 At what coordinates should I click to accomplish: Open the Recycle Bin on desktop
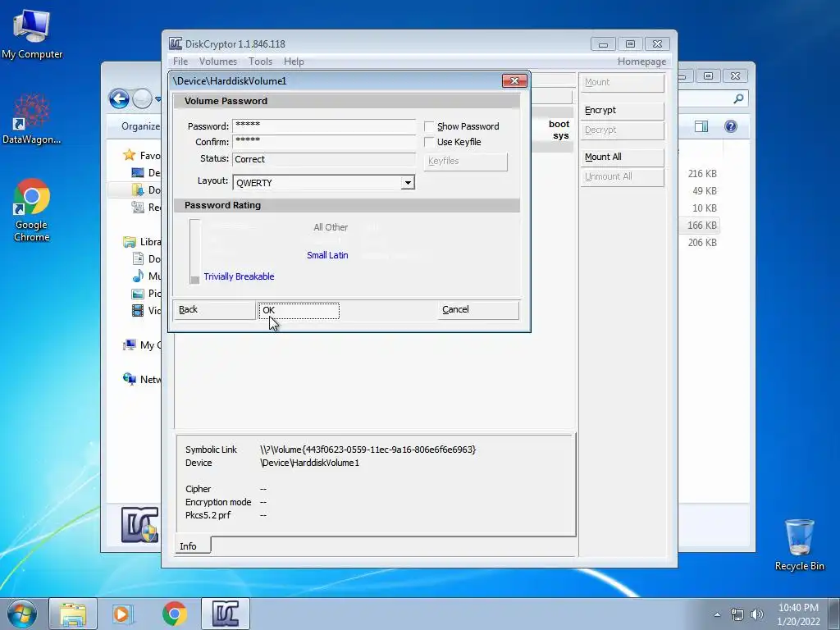point(799,545)
